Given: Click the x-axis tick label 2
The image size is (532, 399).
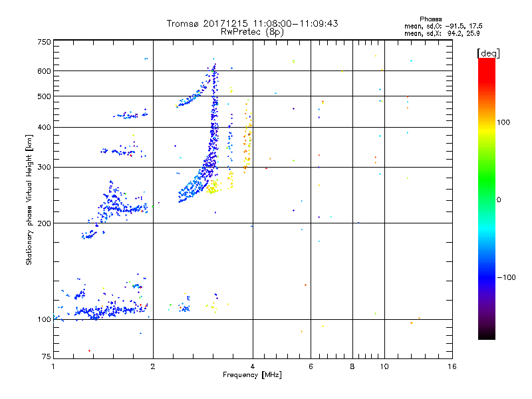Looking at the screenshot, I should point(153,366).
